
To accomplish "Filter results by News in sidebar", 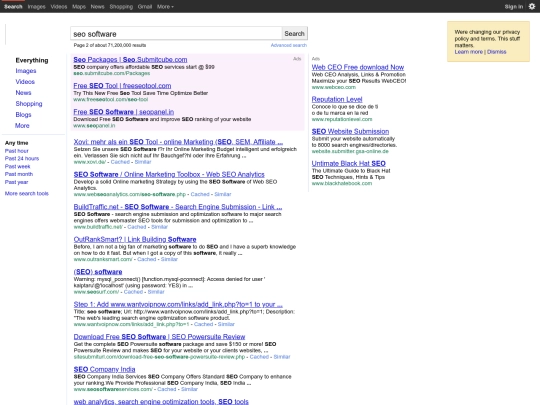I will pyautogui.click(x=23, y=93).
